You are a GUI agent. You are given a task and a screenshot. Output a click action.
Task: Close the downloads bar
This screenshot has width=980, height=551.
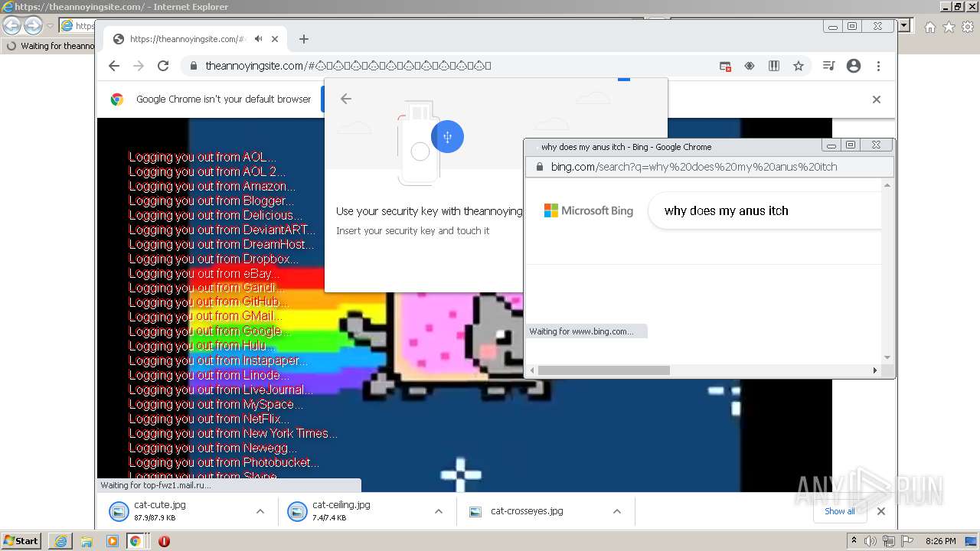pos(880,511)
